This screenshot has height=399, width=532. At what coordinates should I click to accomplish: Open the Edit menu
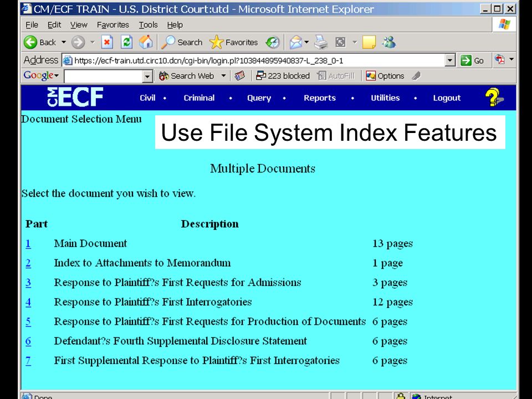(54, 25)
